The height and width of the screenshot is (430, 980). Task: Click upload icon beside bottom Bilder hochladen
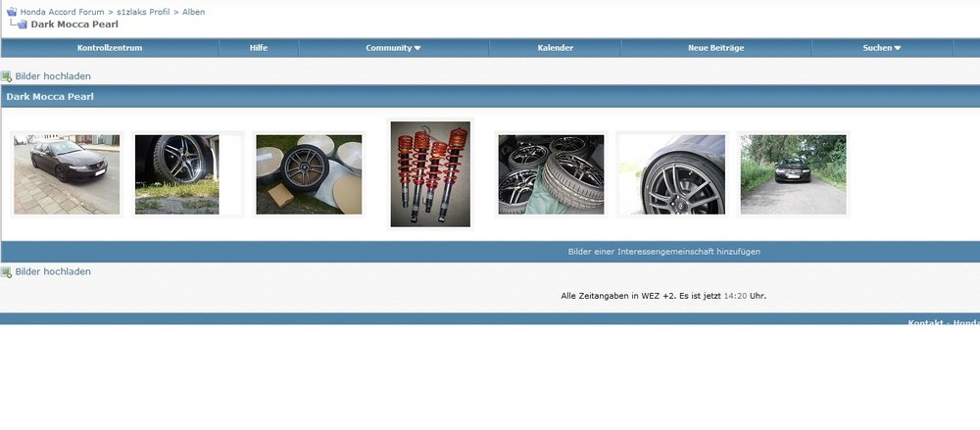pos(7,272)
